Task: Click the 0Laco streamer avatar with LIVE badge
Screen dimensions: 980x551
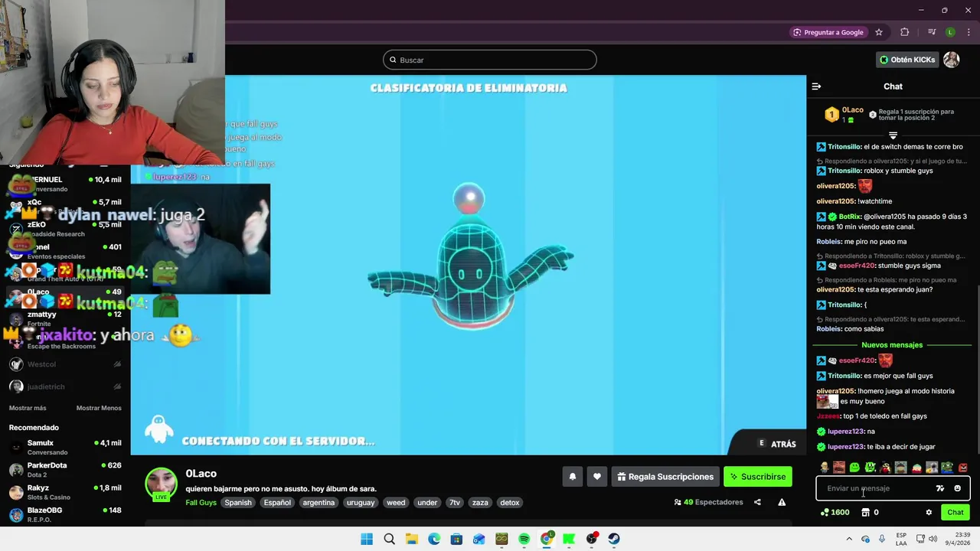Action: (x=162, y=484)
